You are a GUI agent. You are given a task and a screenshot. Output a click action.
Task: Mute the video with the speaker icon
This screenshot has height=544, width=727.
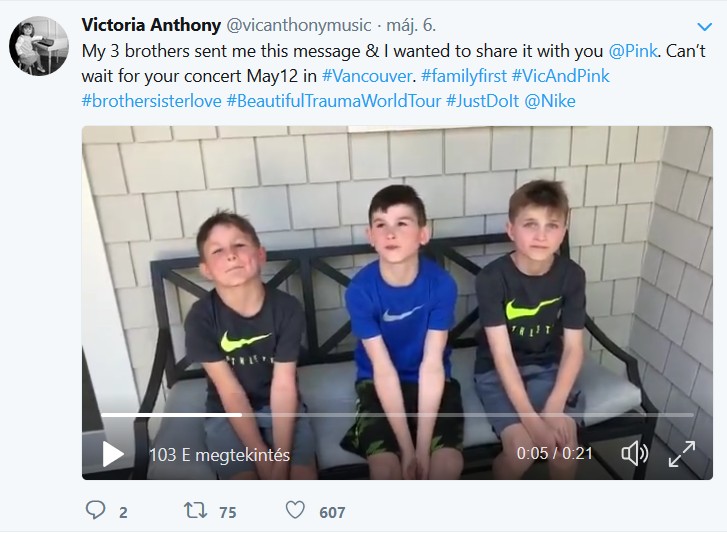coord(635,453)
